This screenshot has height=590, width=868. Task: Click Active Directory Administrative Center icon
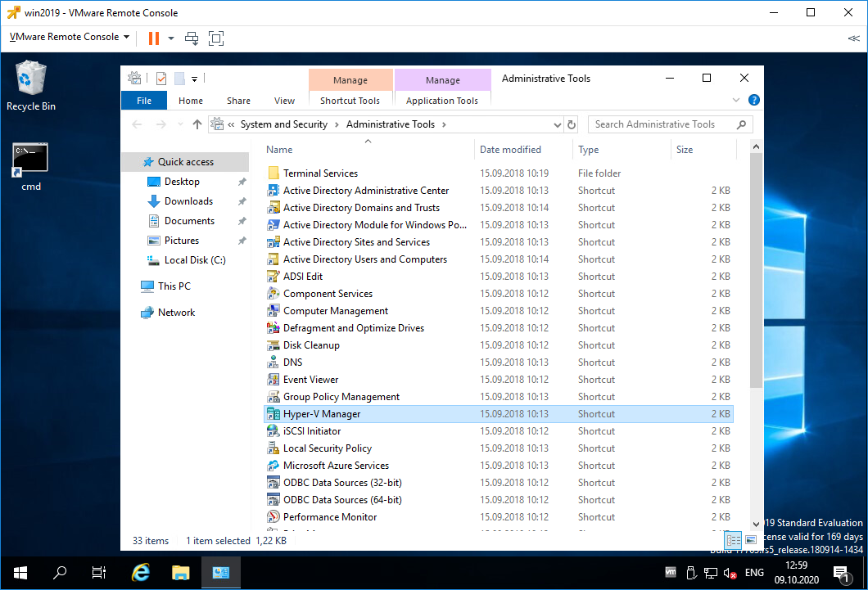[273, 190]
